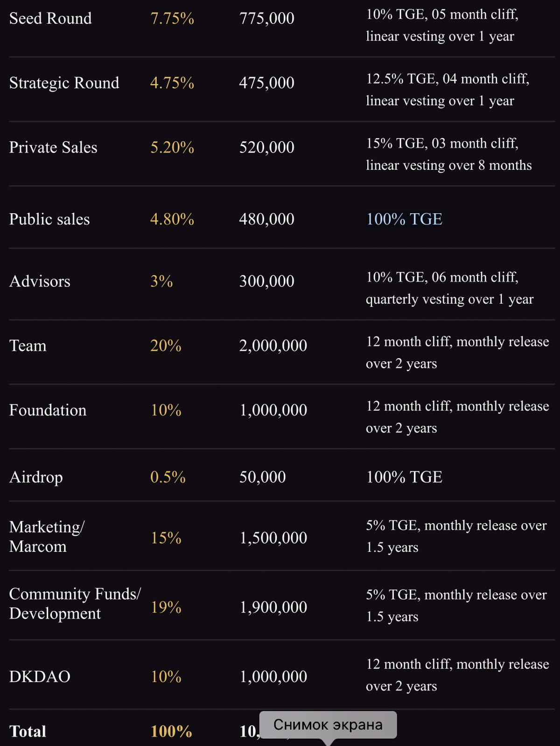Click the Снимок экрана tooltip
The height and width of the screenshot is (746, 560).
(x=328, y=725)
